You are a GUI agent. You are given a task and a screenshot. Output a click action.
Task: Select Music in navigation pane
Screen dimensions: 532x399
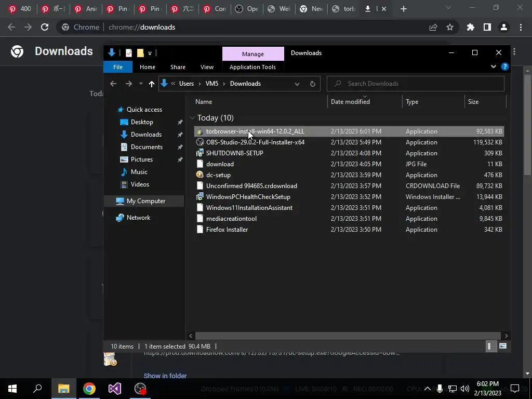139,171
